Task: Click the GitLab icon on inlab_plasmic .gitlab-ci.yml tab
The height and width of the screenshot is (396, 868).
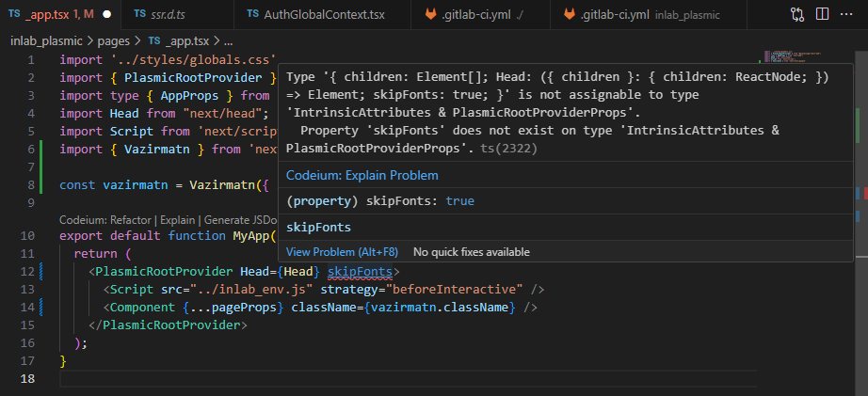Action: [x=569, y=15]
